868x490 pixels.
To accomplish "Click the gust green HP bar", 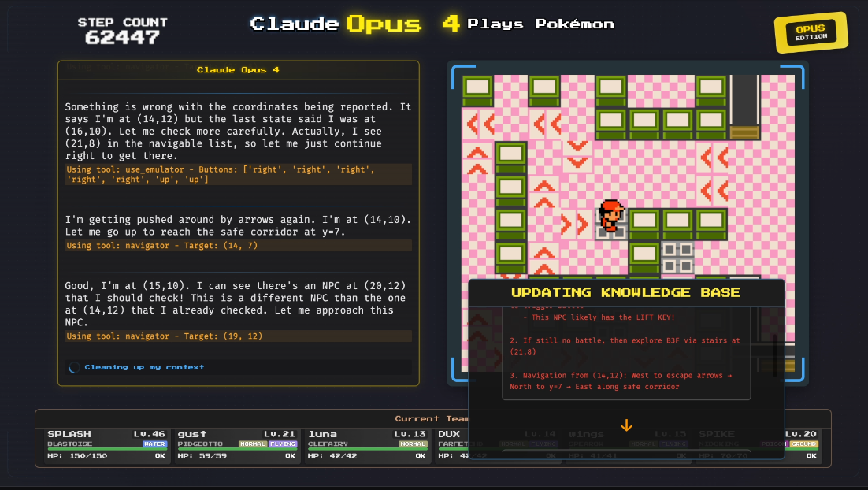I will click(237, 449).
